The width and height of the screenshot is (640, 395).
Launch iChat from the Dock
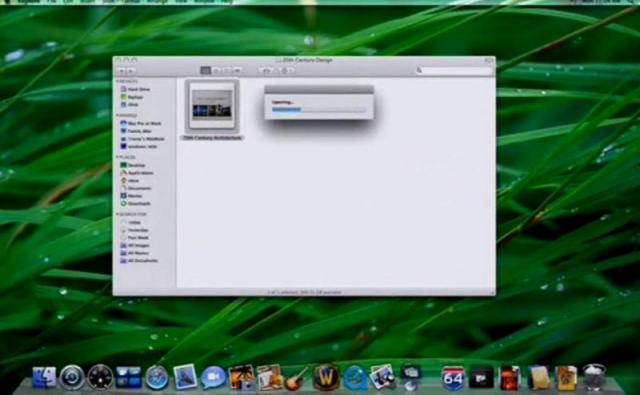coord(213,377)
